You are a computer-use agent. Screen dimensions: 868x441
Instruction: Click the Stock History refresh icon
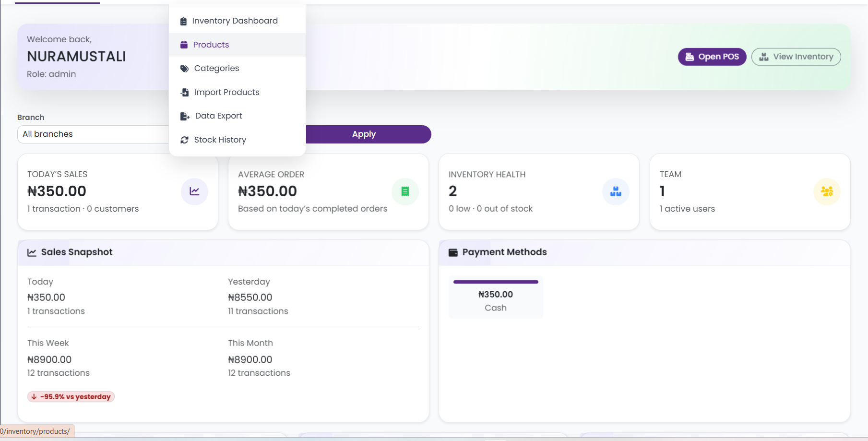coord(184,140)
